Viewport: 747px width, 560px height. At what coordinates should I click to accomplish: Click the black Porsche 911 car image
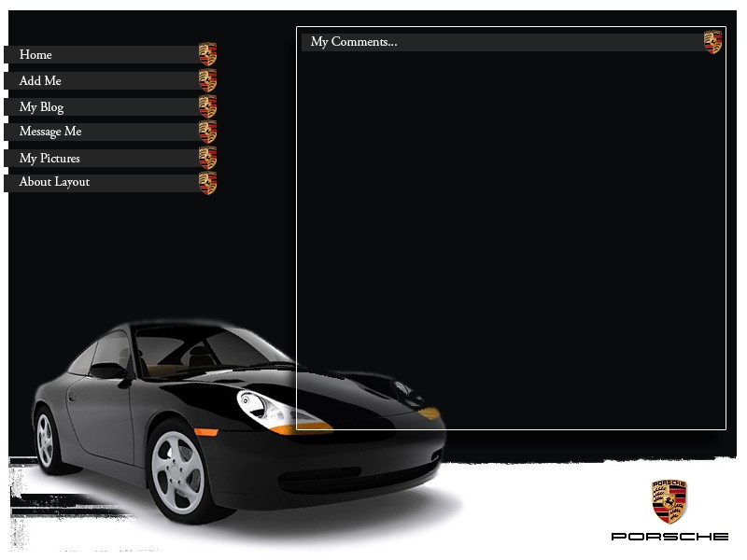pos(241,422)
